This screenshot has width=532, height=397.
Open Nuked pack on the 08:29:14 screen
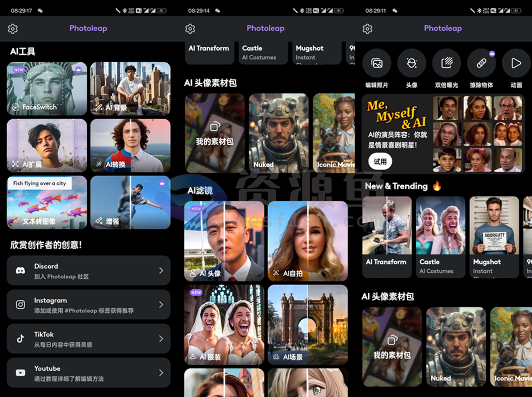pyautogui.click(x=279, y=133)
